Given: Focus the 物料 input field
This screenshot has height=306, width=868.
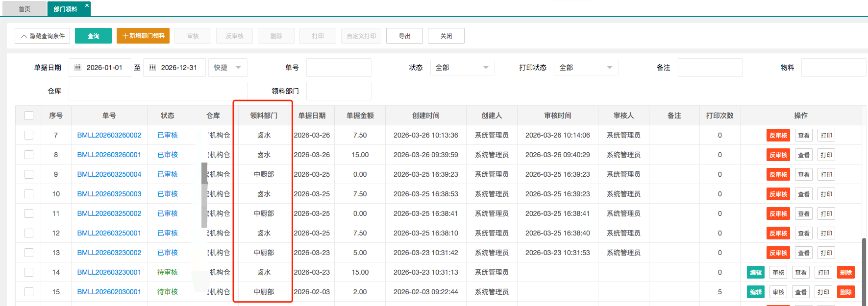Looking at the screenshot, I should pos(834,68).
